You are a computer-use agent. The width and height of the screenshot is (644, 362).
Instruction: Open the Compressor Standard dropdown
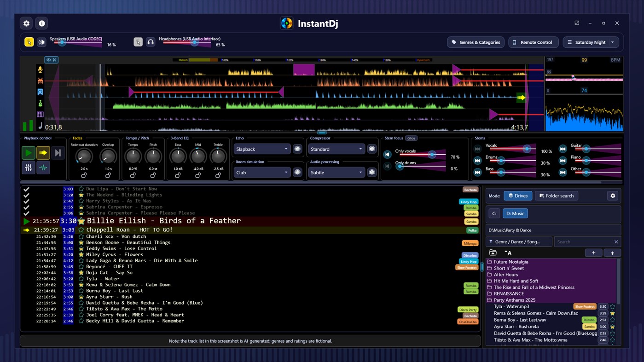tap(336, 149)
